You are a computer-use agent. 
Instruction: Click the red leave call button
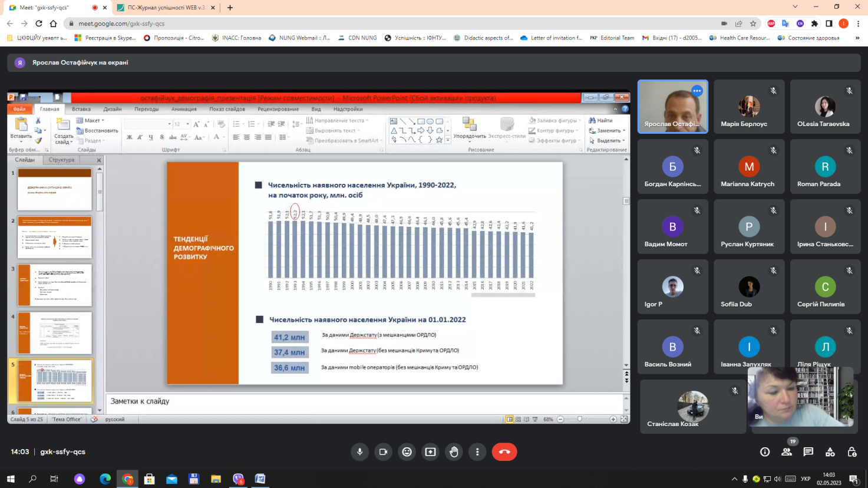[504, 452]
